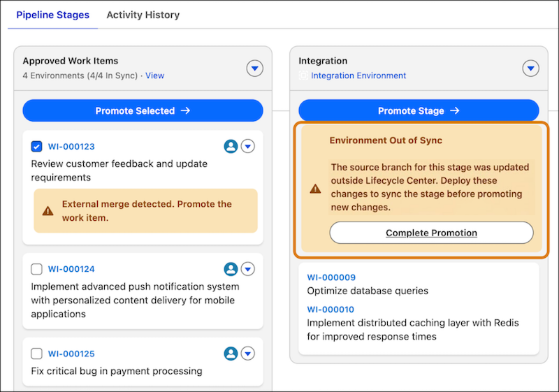Open the Approved Work Items dropdown menu

[x=254, y=68]
